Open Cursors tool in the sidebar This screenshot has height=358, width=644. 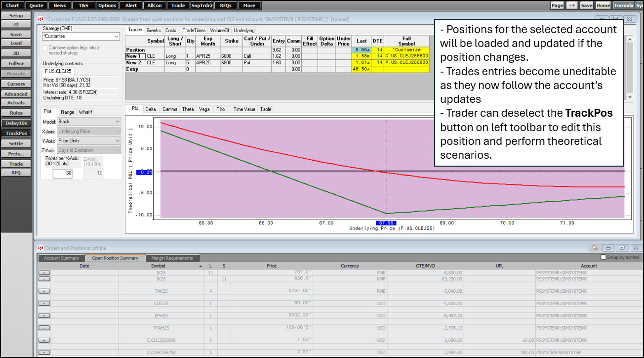point(16,84)
